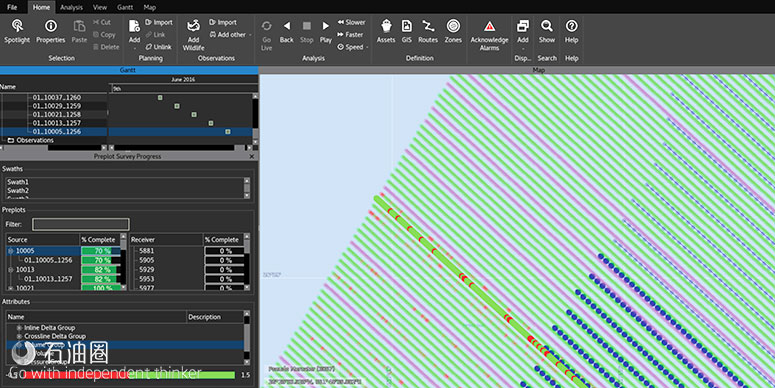Click the Description column header in Attributes
The width and height of the screenshot is (775, 388).
215,317
